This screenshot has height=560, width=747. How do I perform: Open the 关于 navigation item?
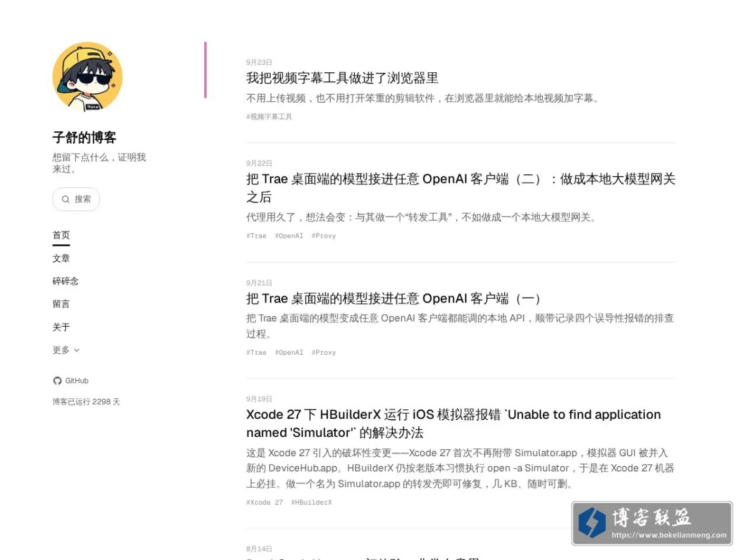[61, 327]
